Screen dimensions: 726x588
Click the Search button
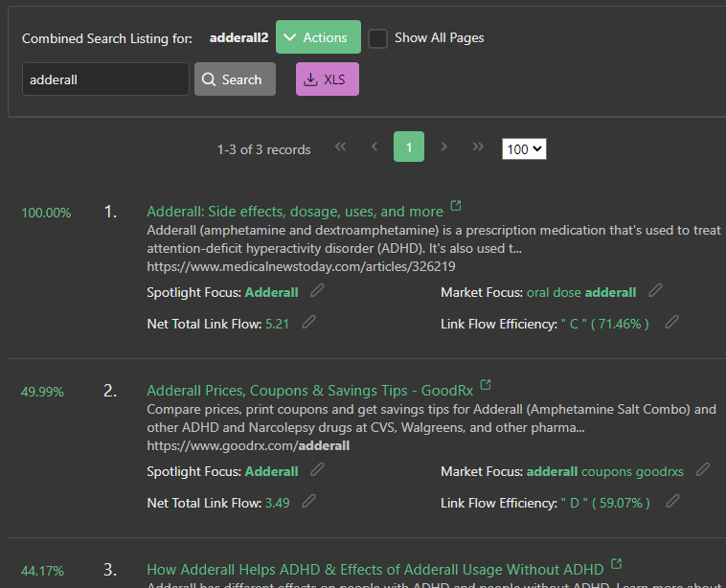click(235, 79)
